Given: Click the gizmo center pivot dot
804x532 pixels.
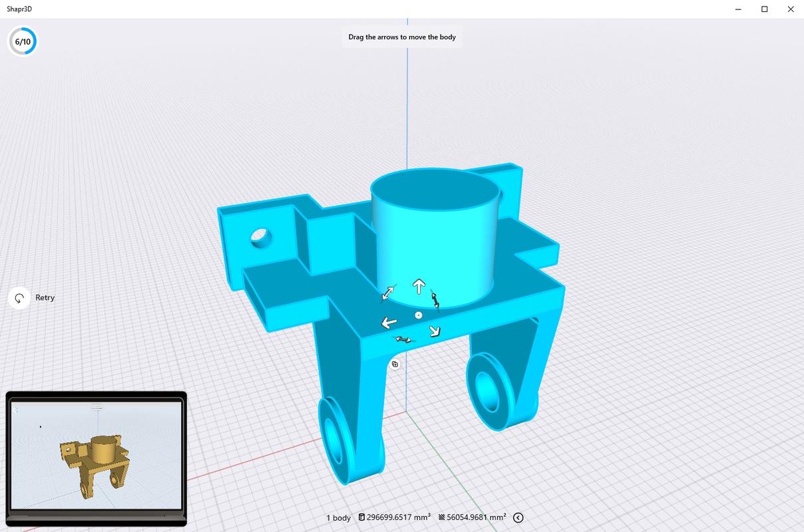Looking at the screenshot, I should pos(419,315).
